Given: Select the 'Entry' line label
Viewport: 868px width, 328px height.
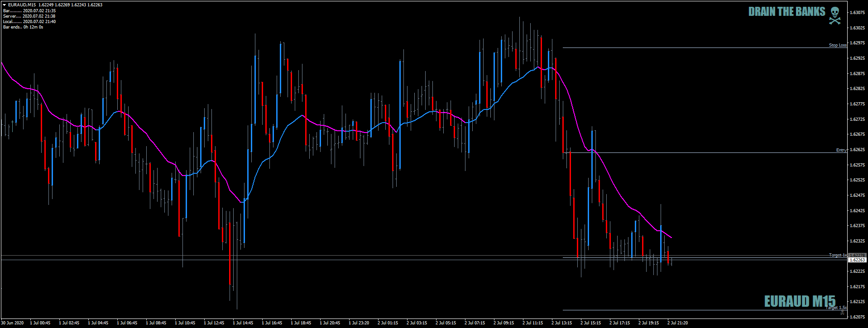Looking at the screenshot, I should coord(841,150).
